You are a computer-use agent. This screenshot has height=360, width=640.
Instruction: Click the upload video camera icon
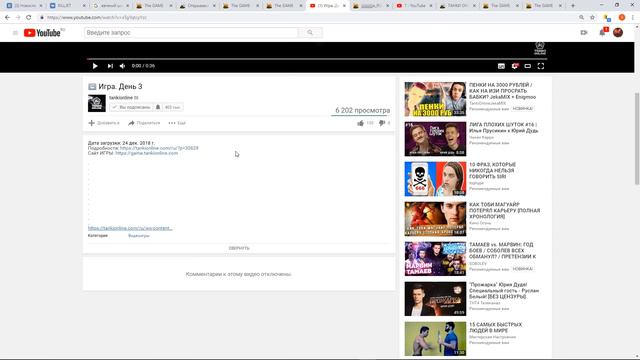(584, 33)
